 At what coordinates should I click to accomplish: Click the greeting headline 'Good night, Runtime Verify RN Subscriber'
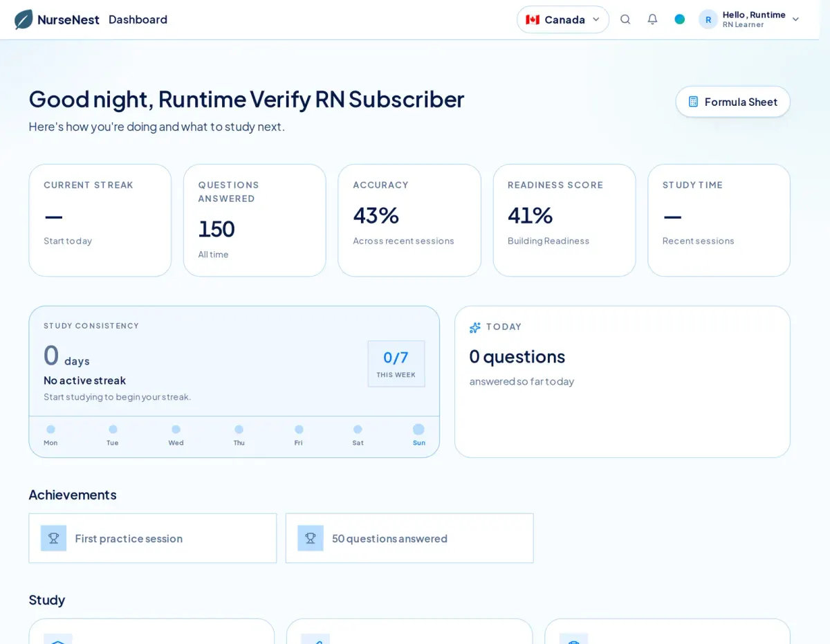click(246, 99)
